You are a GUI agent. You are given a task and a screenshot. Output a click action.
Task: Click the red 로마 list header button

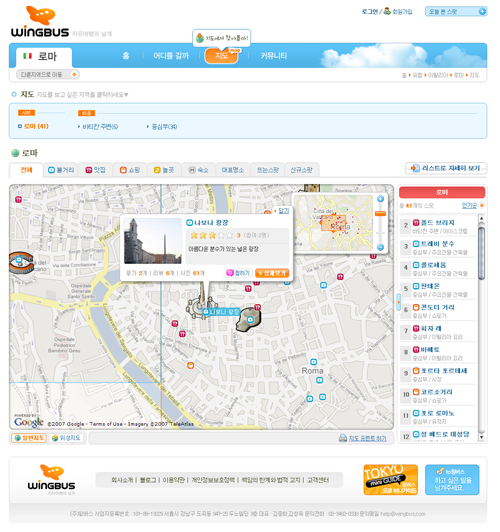tap(442, 192)
